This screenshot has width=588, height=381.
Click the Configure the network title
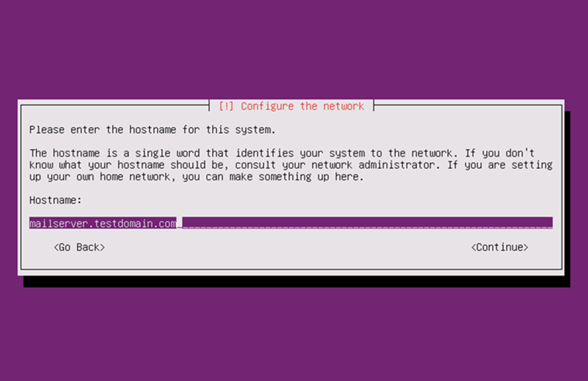point(302,106)
